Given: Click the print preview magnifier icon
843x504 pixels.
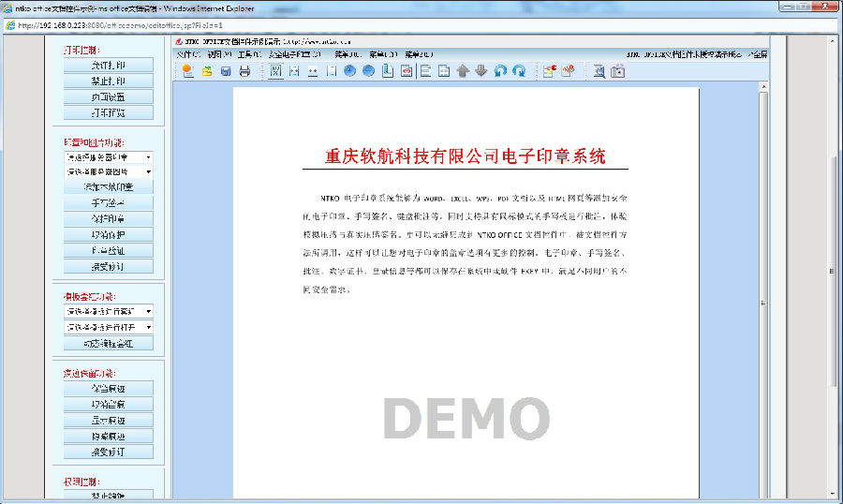Looking at the screenshot, I should click(x=599, y=71).
